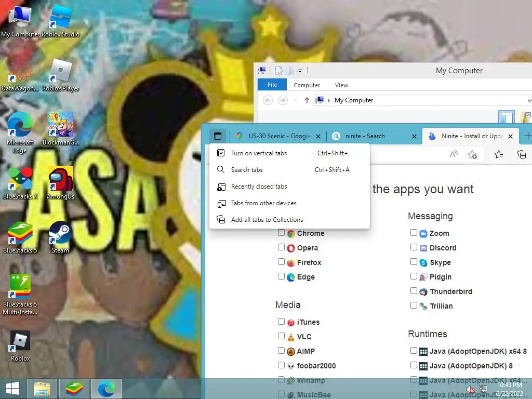The image size is (532, 399).
Task: Launch the Roblox desktop shortcut
Action: [x=20, y=346]
